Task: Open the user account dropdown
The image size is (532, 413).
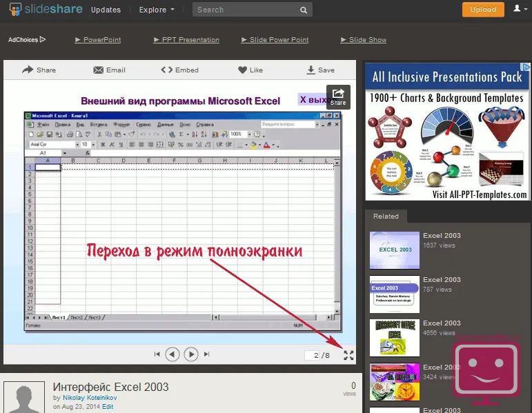Action: point(520,8)
